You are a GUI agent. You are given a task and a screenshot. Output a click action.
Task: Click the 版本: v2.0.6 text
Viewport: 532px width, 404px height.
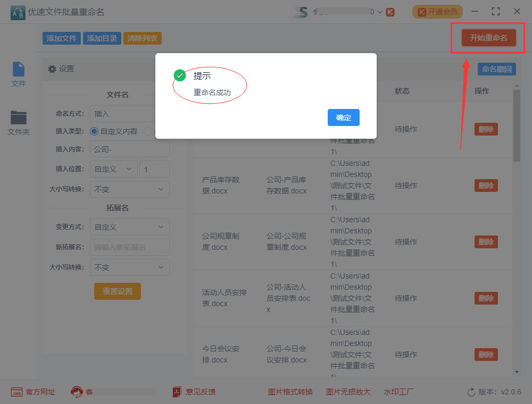tap(500, 392)
